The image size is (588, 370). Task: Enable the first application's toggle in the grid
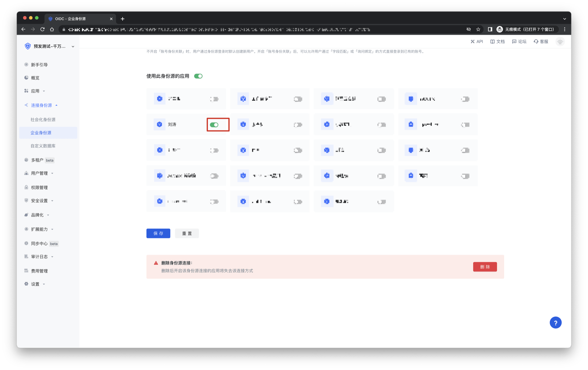coord(214,99)
